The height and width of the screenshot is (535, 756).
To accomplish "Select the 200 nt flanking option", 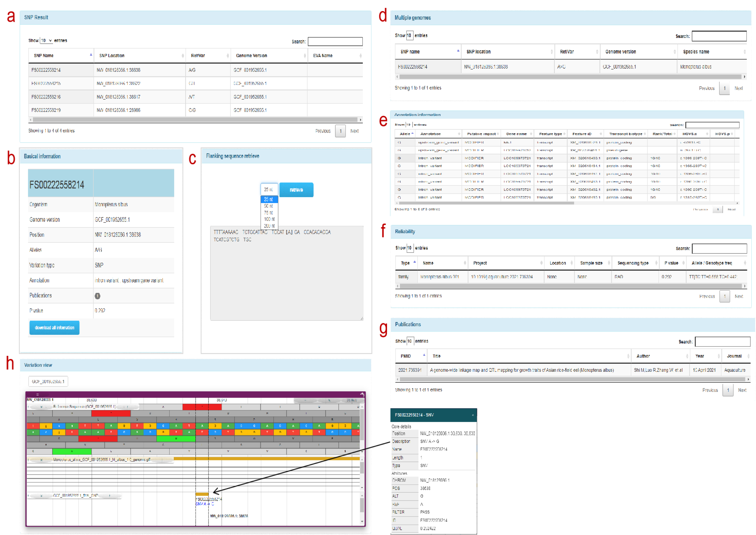I will coord(269,226).
